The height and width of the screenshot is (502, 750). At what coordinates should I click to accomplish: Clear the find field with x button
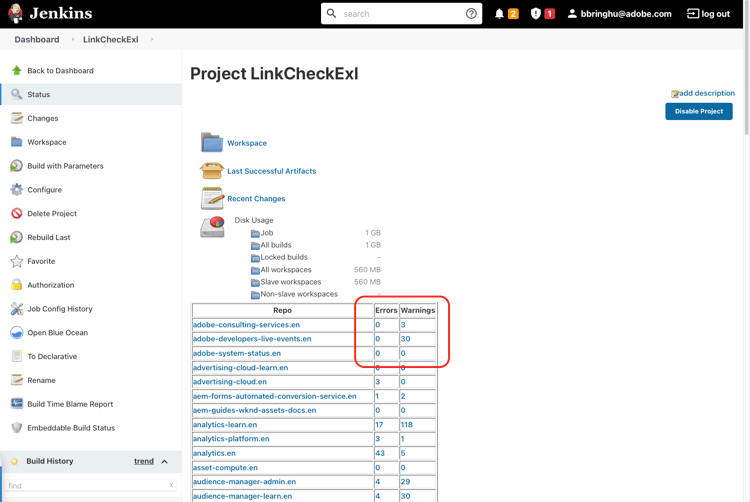171,485
